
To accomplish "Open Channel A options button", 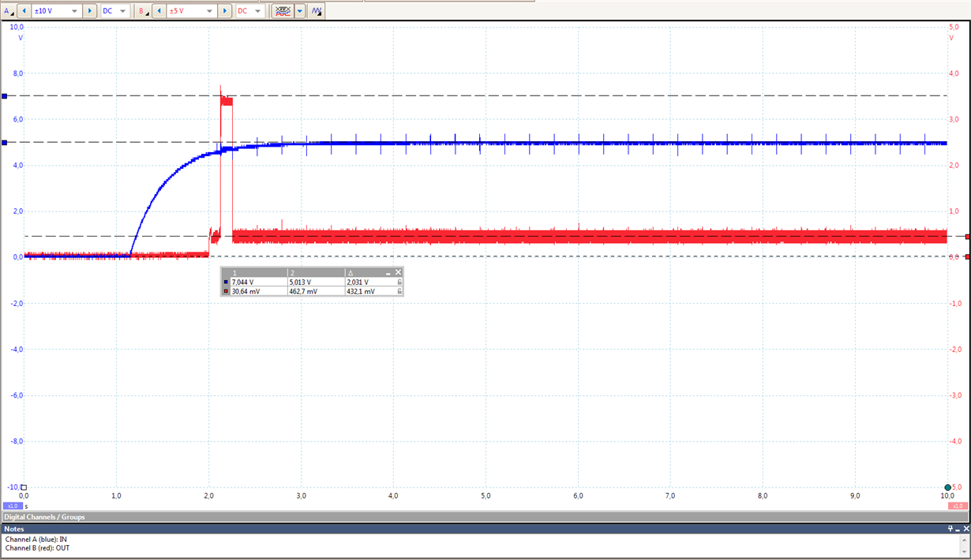I will [9, 11].
